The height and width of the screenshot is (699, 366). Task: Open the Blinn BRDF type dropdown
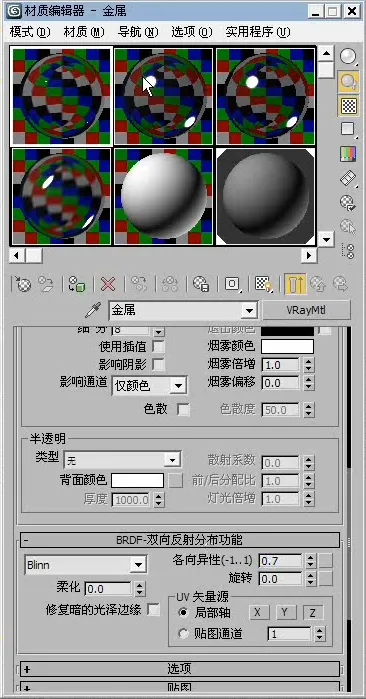tap(86, 565)
